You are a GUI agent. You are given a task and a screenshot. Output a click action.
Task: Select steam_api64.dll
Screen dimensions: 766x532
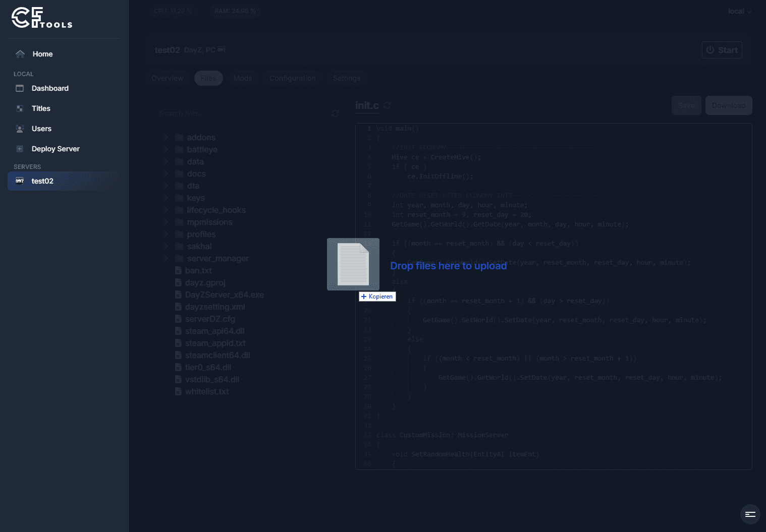215,331
